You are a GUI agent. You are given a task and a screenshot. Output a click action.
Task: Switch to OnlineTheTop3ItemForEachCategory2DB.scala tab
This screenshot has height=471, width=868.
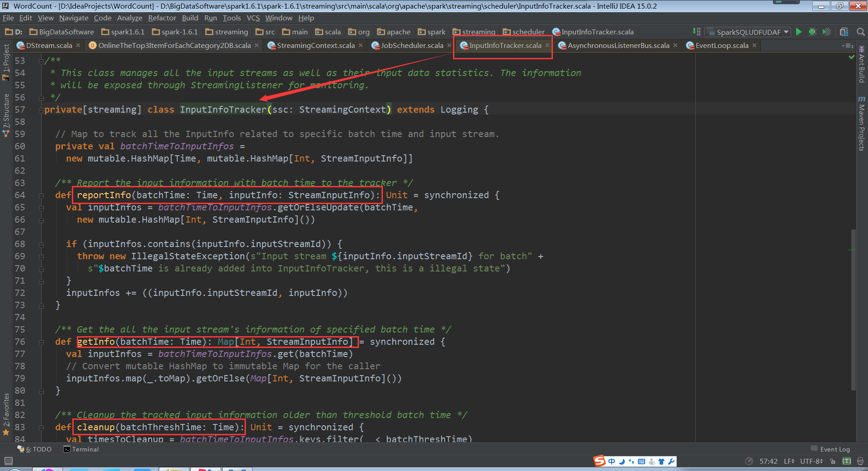coord(174,46)
